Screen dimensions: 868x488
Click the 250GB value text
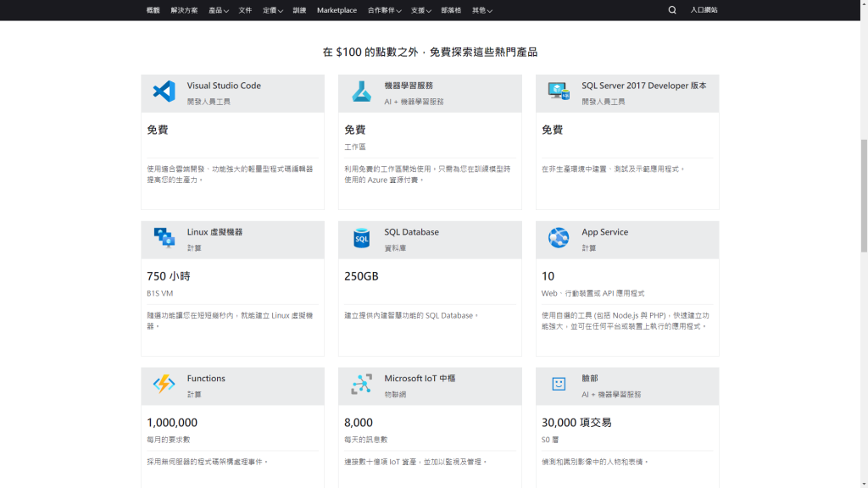tap(361, 276)
